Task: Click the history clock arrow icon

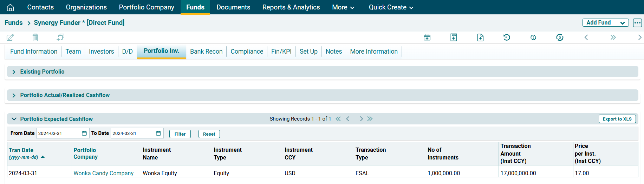Action: 507,38
